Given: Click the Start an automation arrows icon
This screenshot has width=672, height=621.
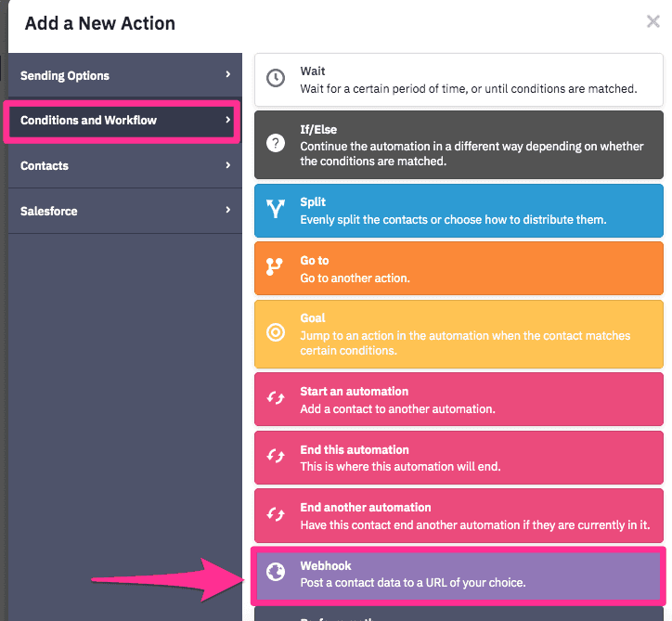Looking at the screenshot, I should [x=275, y=398].
